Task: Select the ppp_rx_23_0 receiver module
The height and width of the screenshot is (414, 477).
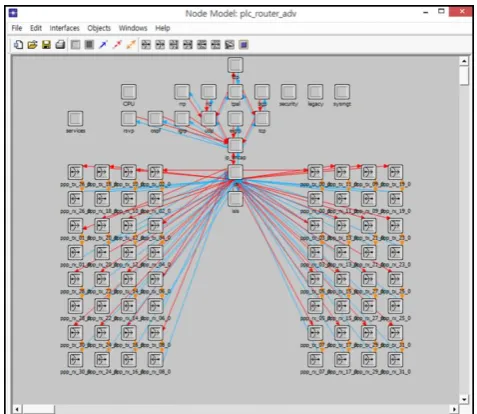Action: coord(395,252)
